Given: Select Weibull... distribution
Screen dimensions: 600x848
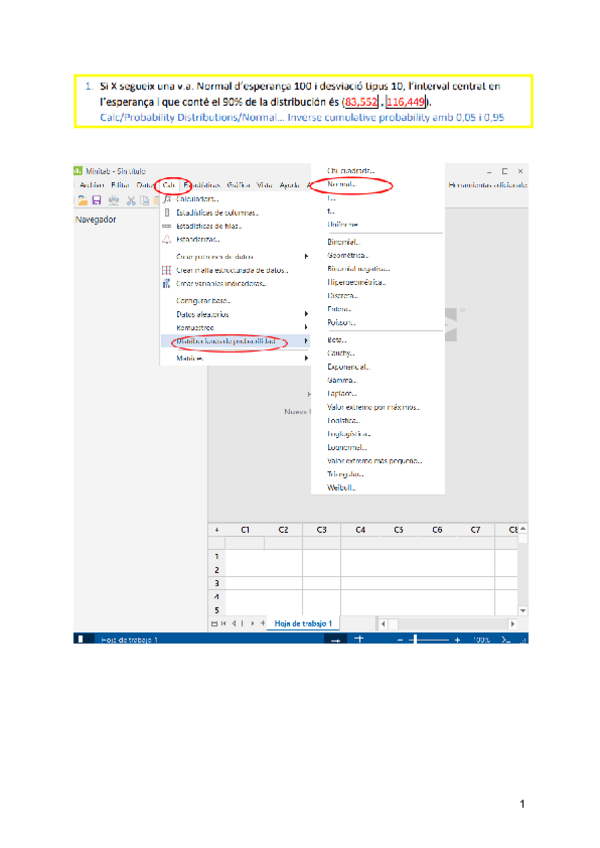Looking at the screenshot, I should pyautogui.click(x=341, y=487).
